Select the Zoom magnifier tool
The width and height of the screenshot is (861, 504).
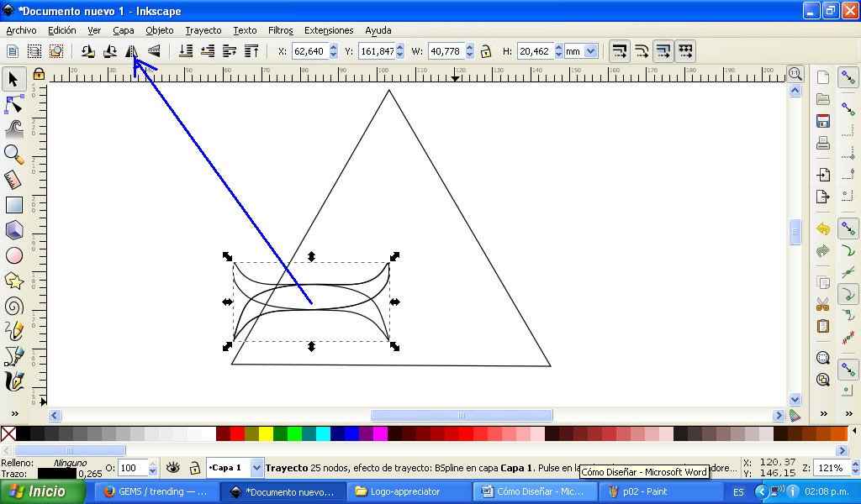click(13, 155)
